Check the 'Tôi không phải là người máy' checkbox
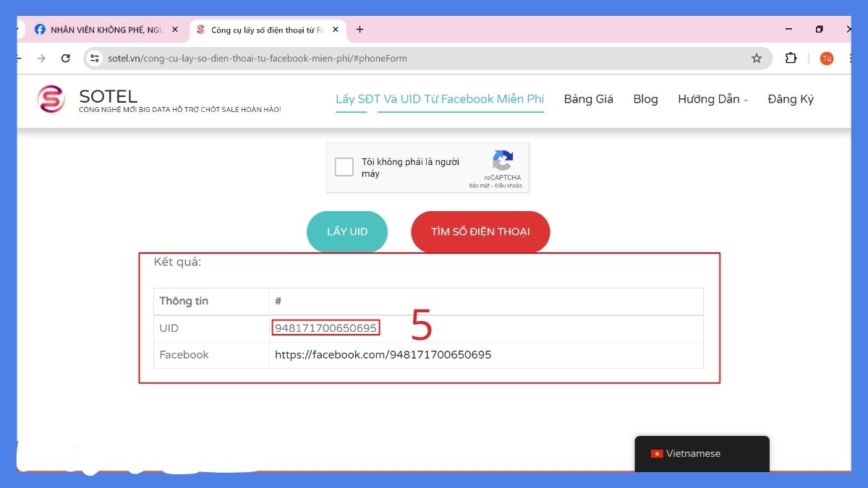The width and height of the screenshot is (868, 488). [344, 167]
